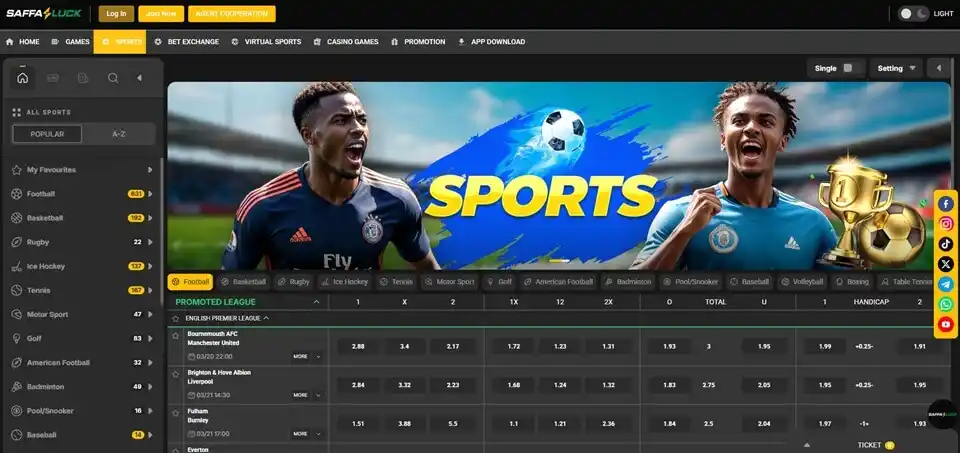
Task: Open Games menu item
Action: (70, 42)
